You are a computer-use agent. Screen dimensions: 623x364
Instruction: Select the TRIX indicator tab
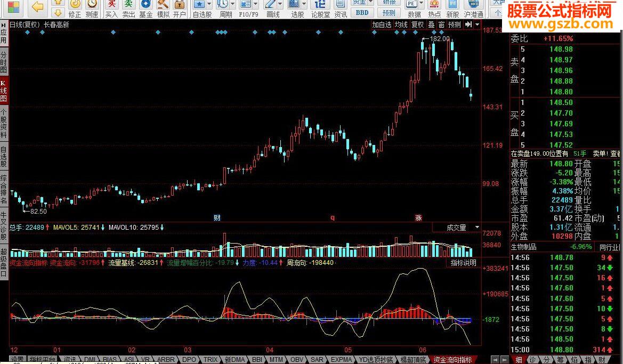click(211, 360)
